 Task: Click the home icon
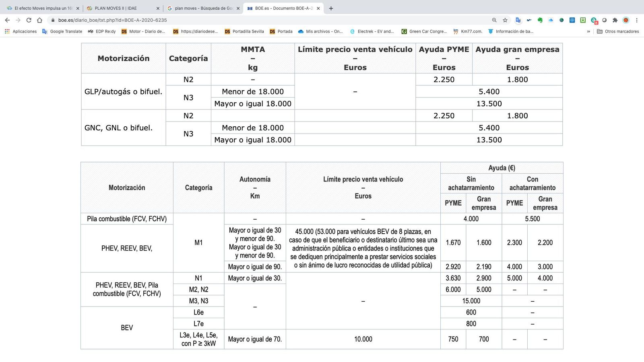[x=39, y=20]
